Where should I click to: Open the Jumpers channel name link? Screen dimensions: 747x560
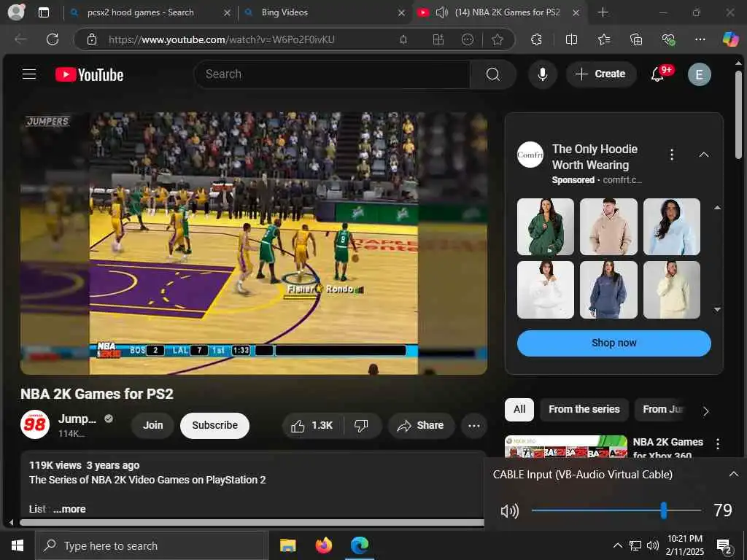77,419
